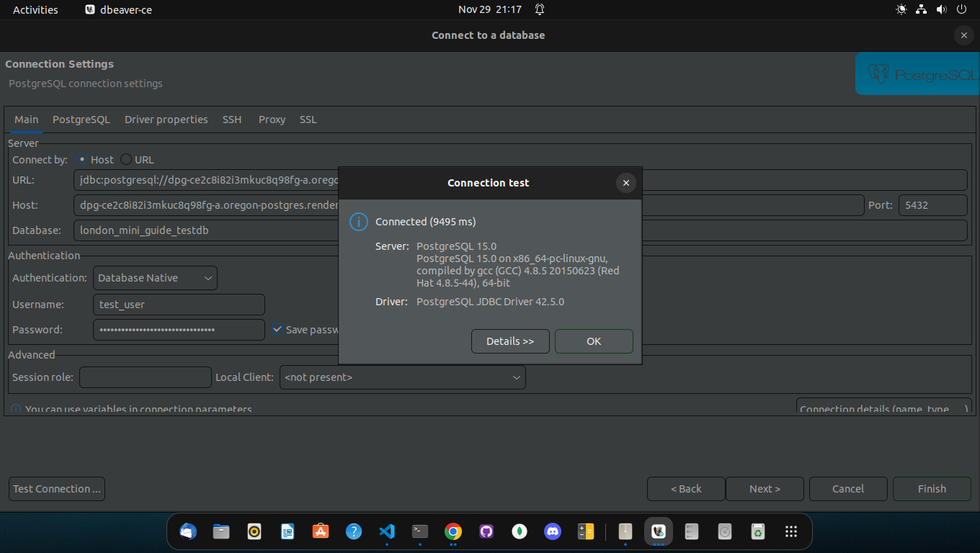Viewport: 980px width, 553px height.
Task: Expand the Local Client dropdown
Action: coord(402,377)
